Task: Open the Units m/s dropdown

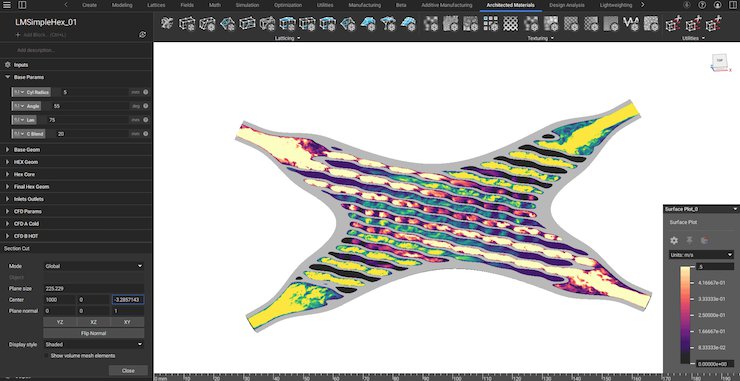Action: click(x=701, y=255)
